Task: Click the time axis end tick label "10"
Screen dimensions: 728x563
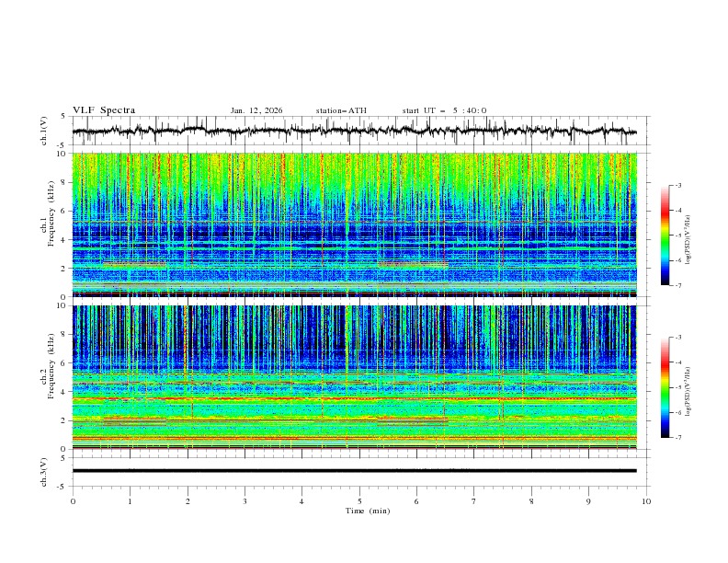Action: (x=646, y=501)
